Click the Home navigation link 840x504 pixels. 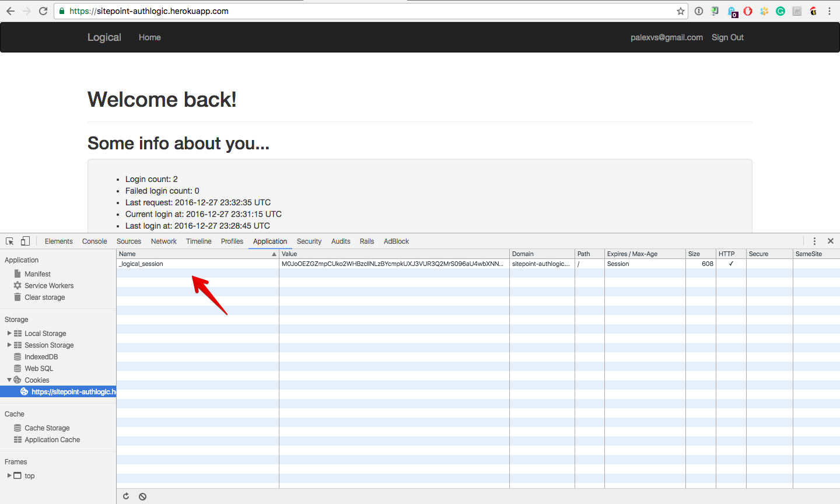(x=149, y=37)
